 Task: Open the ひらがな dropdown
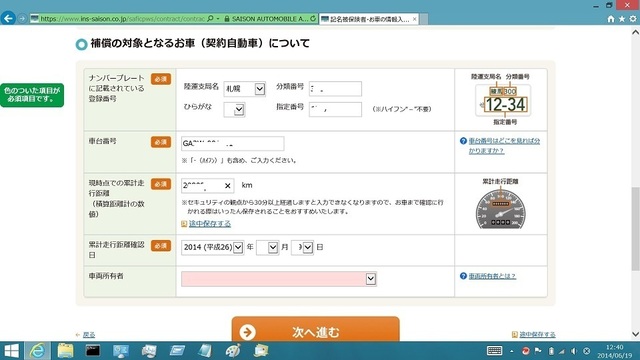coord(234,109)
